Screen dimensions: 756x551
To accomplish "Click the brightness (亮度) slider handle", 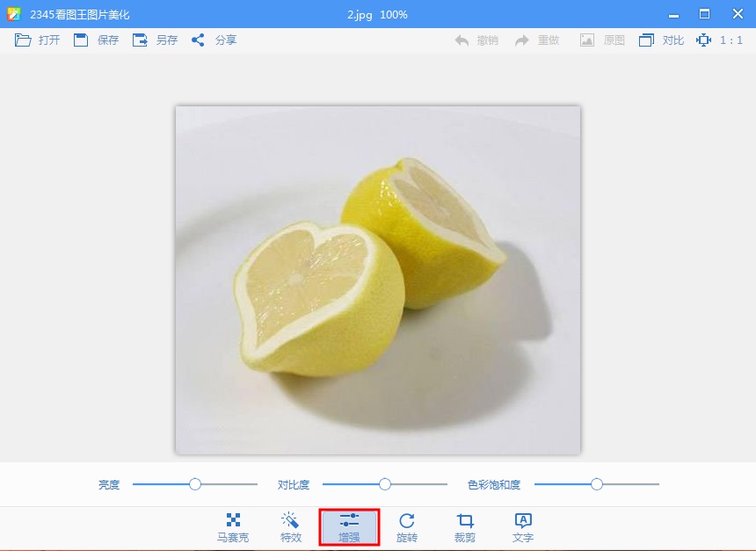I will pos(195,484).
